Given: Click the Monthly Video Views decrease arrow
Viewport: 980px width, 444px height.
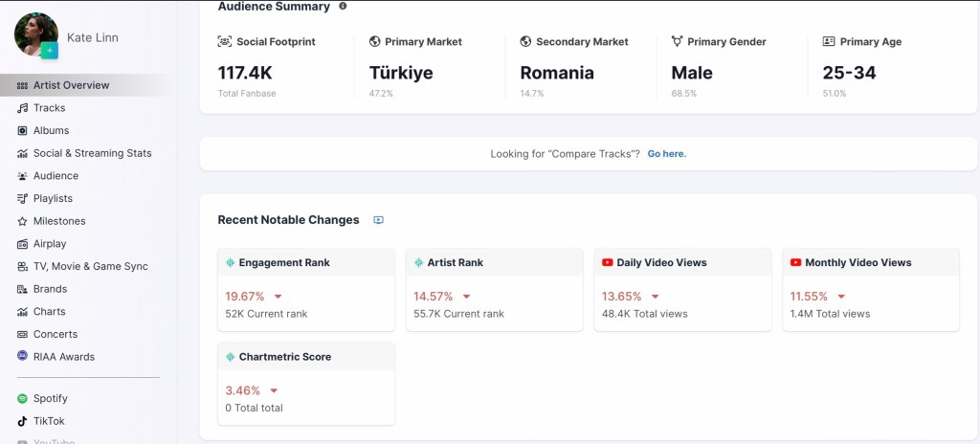Looking at the screenshot, I should point(841,297).
